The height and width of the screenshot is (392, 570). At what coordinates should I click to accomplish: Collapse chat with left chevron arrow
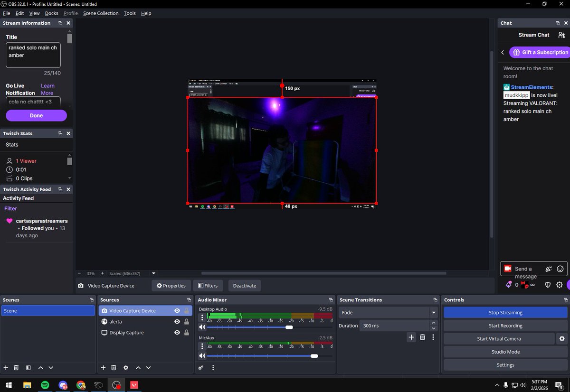[x=503, y=52]
